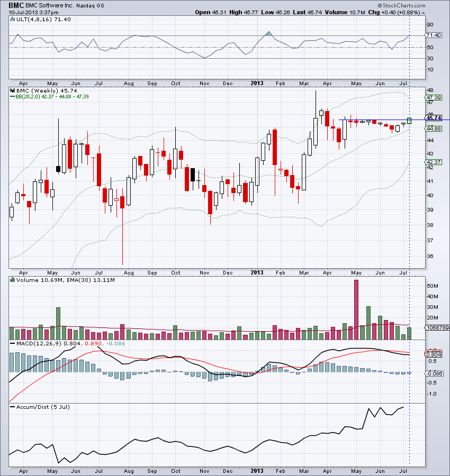Click the 0.804 MACD value tag on right axis

[x=433, y=354]
